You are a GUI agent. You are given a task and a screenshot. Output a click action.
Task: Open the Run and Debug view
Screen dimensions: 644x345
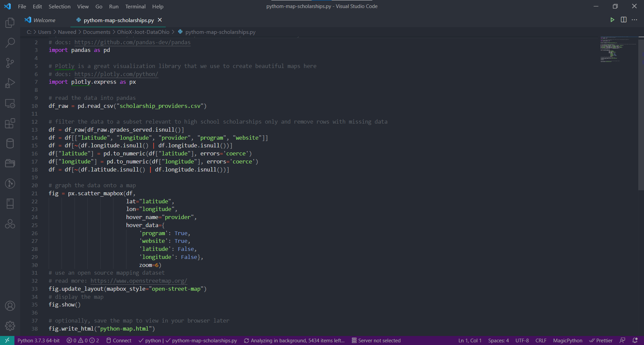coord(10,83)
